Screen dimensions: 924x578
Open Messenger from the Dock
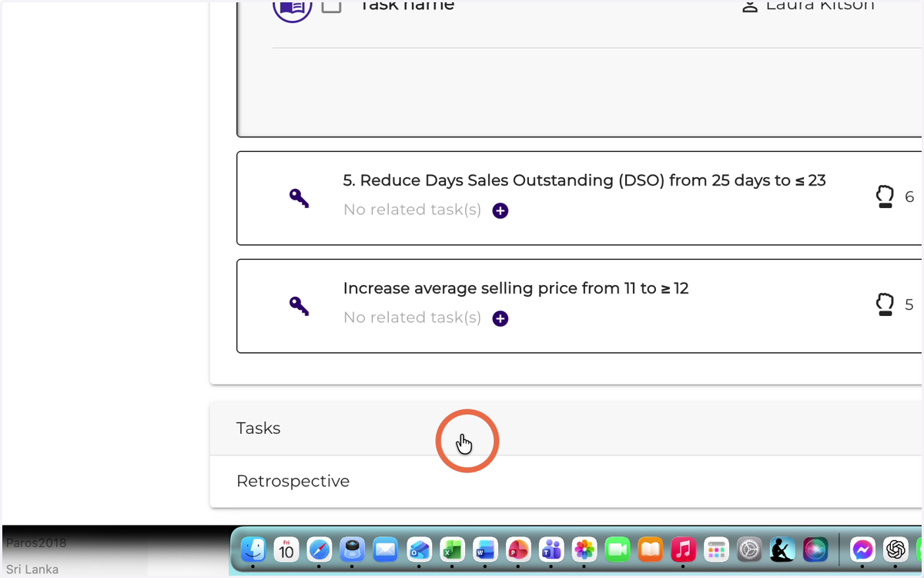coord(863,549)
